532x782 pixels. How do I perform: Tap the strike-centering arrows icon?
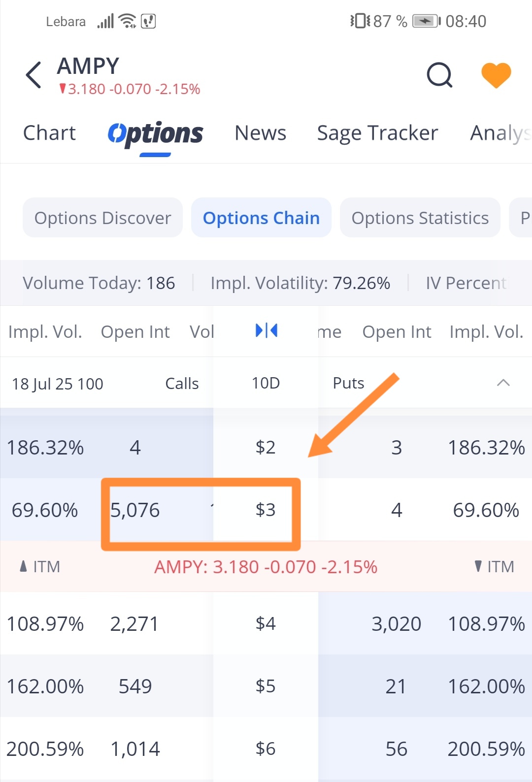[266, 330]
